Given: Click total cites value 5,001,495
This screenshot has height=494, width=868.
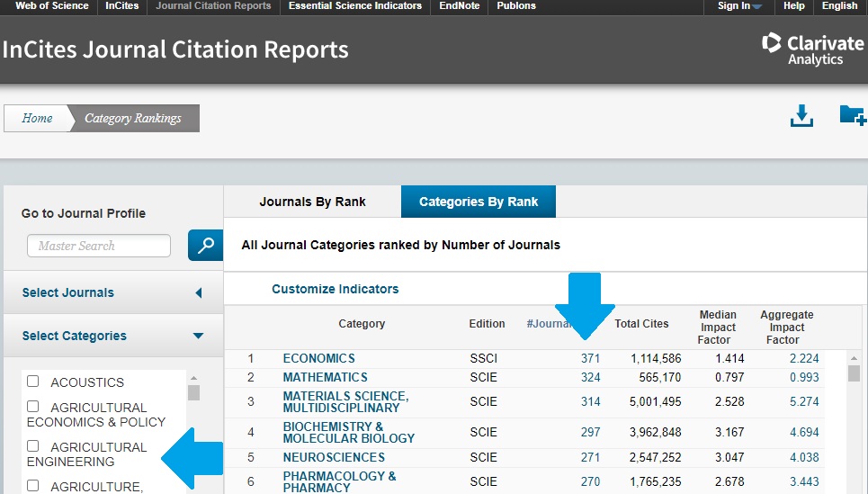Looking at the screenshot, I should (x=656, y=401).
